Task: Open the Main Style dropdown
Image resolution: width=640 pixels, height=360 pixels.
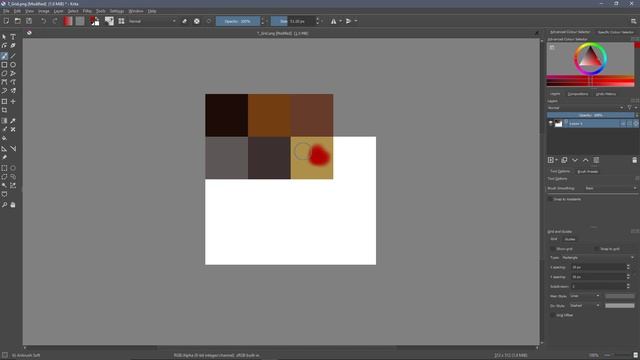Action: click(584, 296)
